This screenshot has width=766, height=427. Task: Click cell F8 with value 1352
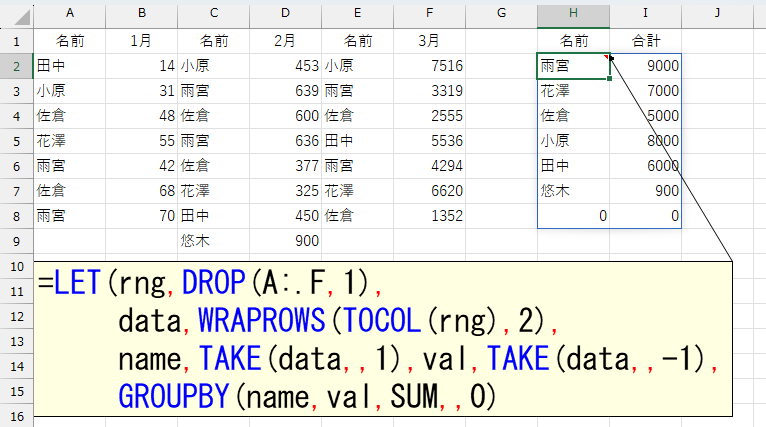click(x=429, y=216)
